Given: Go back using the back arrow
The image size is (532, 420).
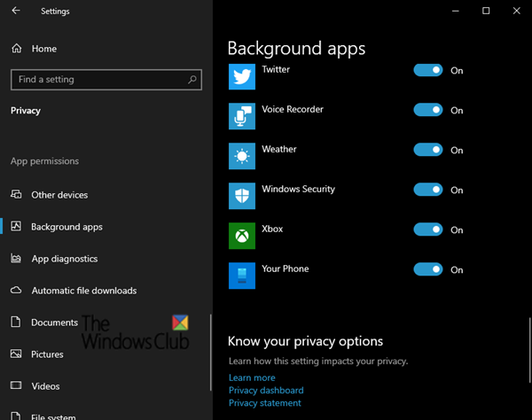Looking at the screenshot, I should (17, 12).
